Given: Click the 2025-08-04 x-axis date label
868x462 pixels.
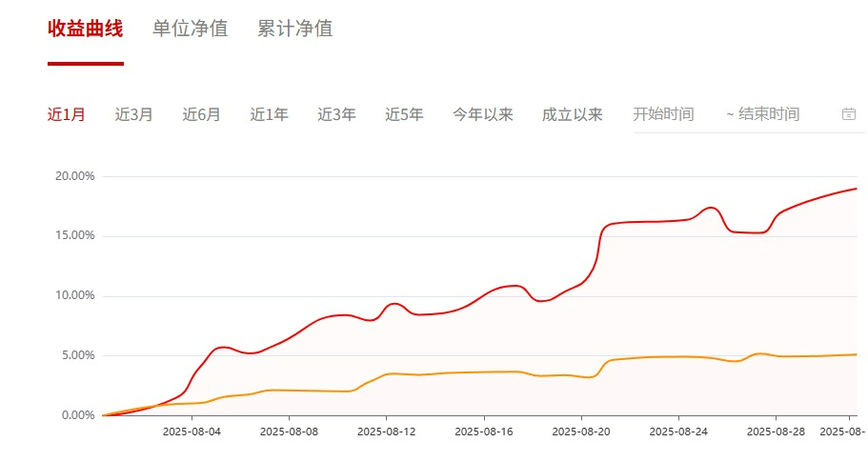Looking at the screenshot, I should point(192,432).
